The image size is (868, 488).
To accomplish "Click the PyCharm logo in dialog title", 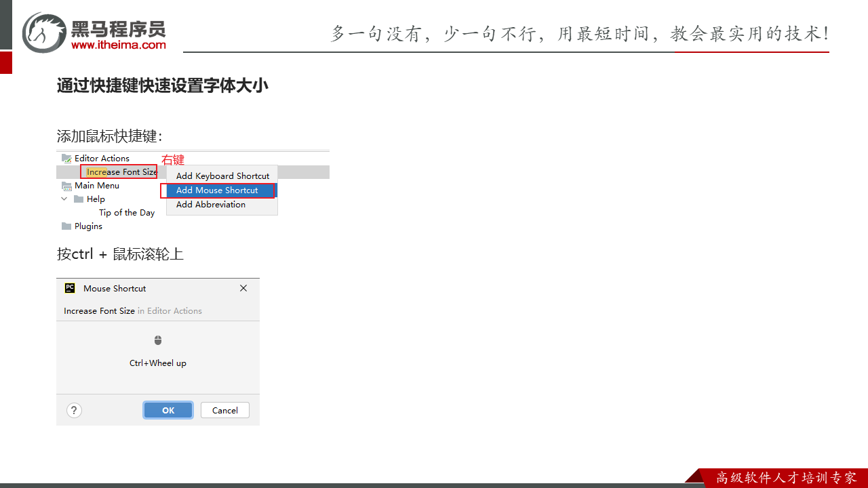I will 70,288.
